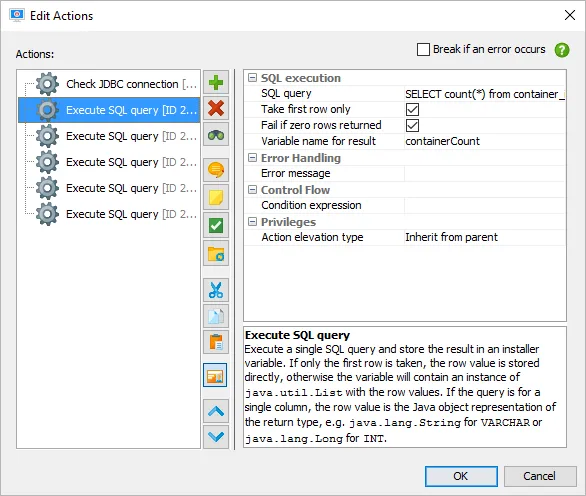Copy the selected action with the pages icon
The width and height of the screenshot is (586, 496).
coord(216,316)
